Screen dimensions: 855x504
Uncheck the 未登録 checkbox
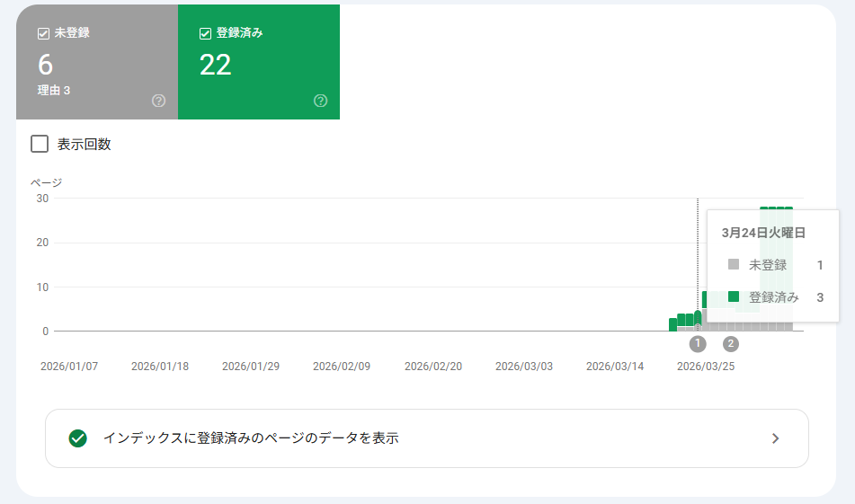43,33
